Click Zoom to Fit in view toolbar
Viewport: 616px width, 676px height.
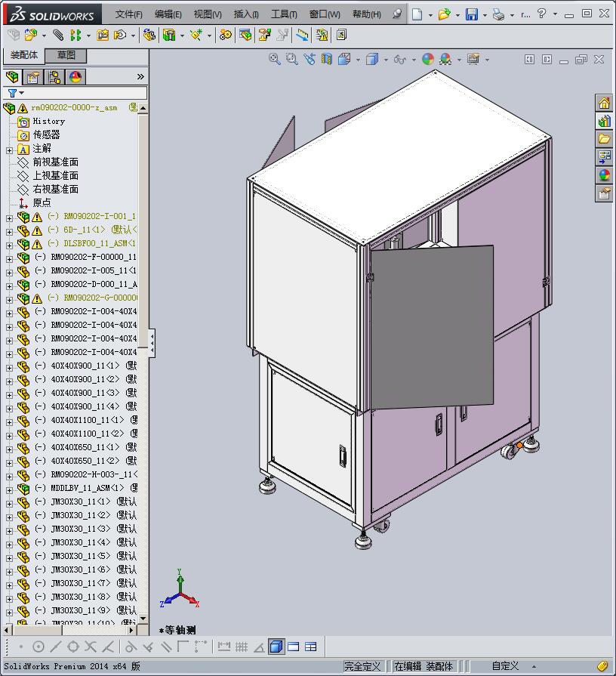click(274, 59)
